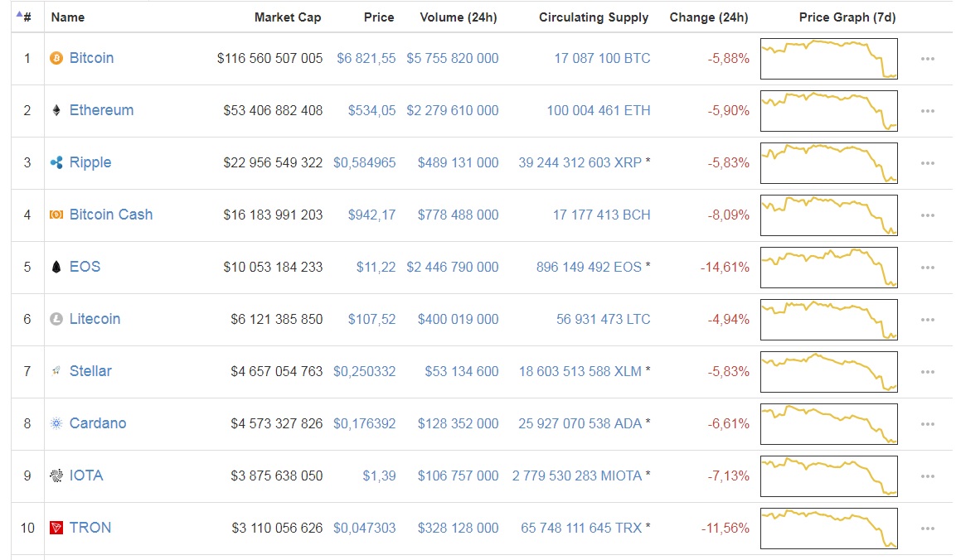Open the ellipsis menu on TRON row

pos(927,529)
